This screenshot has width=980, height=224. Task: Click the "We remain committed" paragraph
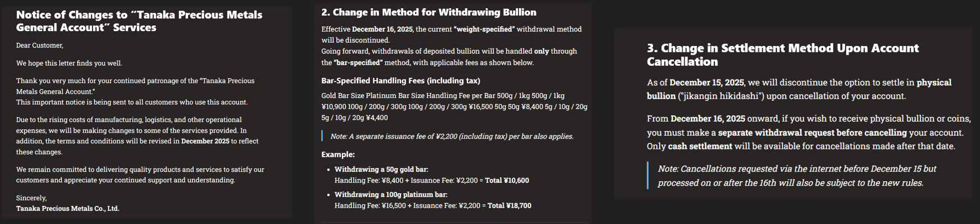point(139,175)
